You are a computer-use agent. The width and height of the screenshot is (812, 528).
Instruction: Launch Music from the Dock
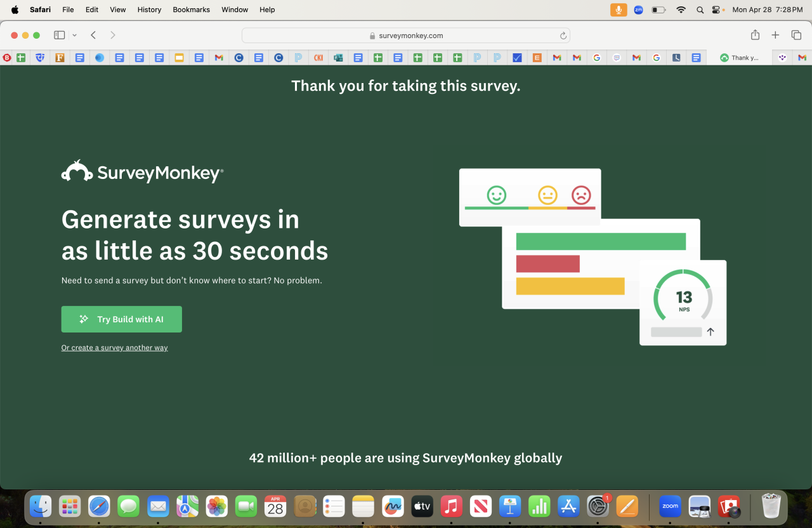[x=451, y=506]
